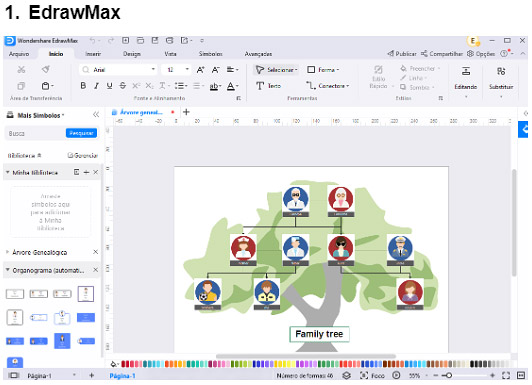Screen dimensions: 532x385
Task: Click the layers icon in status bar
Action: (346, 376)
